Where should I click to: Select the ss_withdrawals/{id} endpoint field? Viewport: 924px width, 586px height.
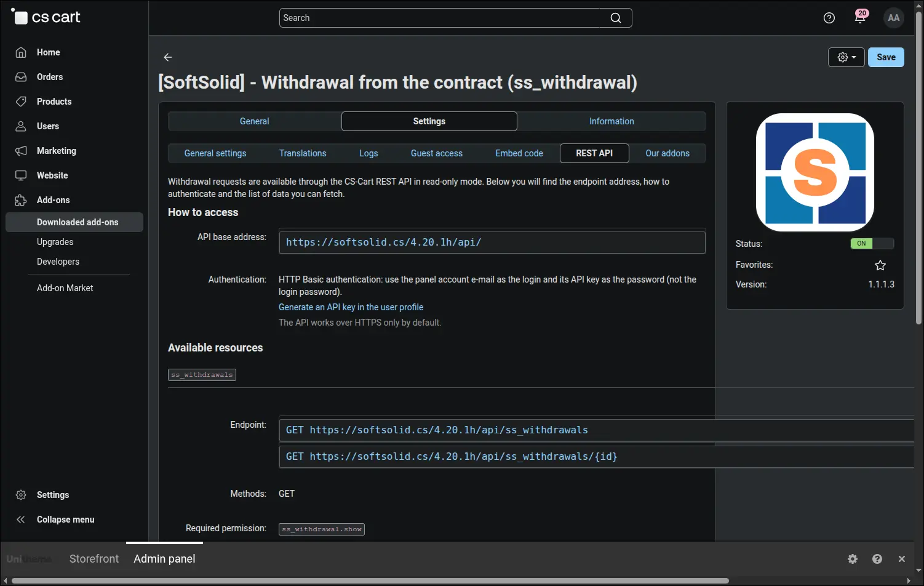(597, 457)
